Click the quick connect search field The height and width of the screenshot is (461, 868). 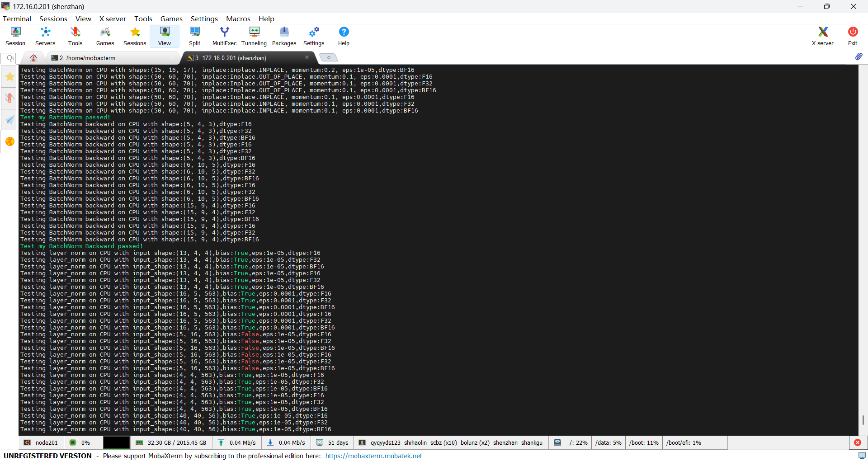pyautogui.click(x=9, y=58)
